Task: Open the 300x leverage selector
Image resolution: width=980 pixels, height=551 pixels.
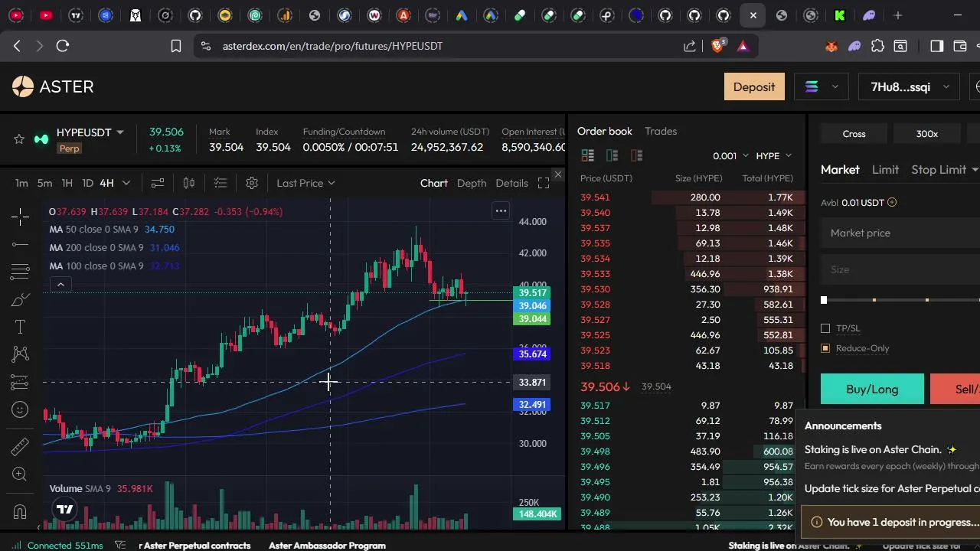Action: coord(926,134)
